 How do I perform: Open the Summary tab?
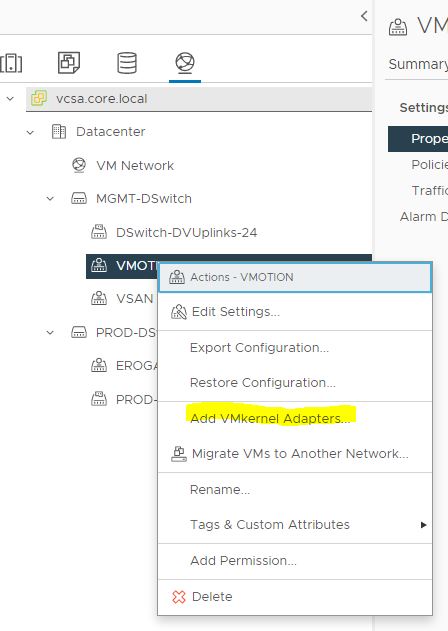tap(418, 64)
